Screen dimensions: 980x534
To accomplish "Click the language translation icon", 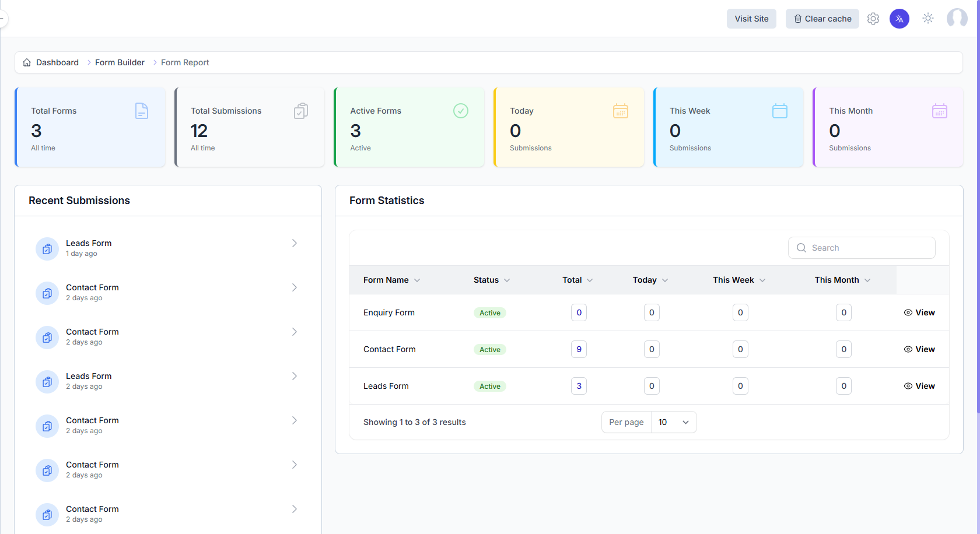I will tap(899, 19).
